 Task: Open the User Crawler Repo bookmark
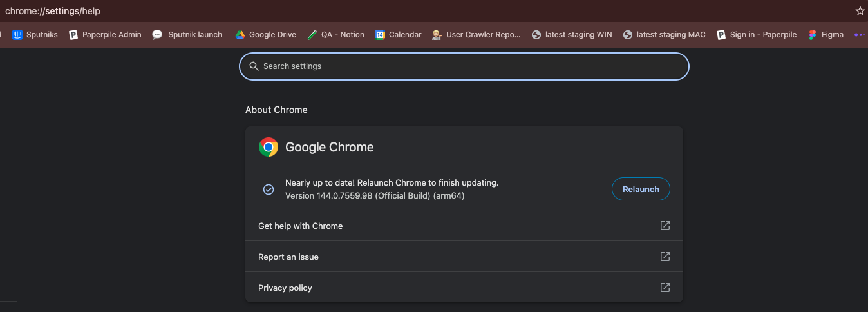point(476,35)
